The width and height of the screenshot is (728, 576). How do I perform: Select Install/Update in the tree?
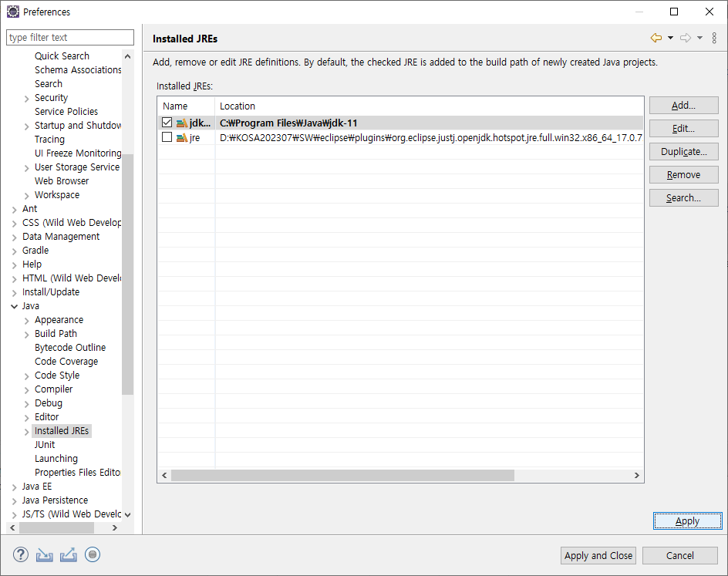coord(51,292)
